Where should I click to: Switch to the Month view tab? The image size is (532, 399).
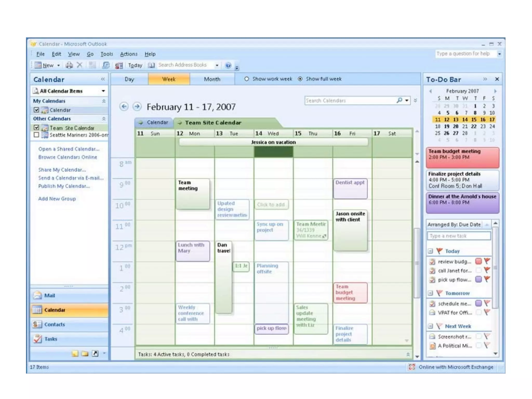pos(212,79)
